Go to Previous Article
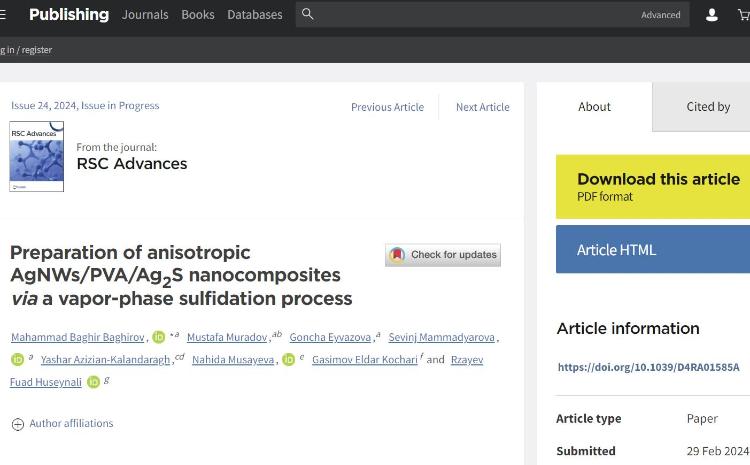Image resolution: width=750 pixels, height=465 pixels. [x=387, y=107]
